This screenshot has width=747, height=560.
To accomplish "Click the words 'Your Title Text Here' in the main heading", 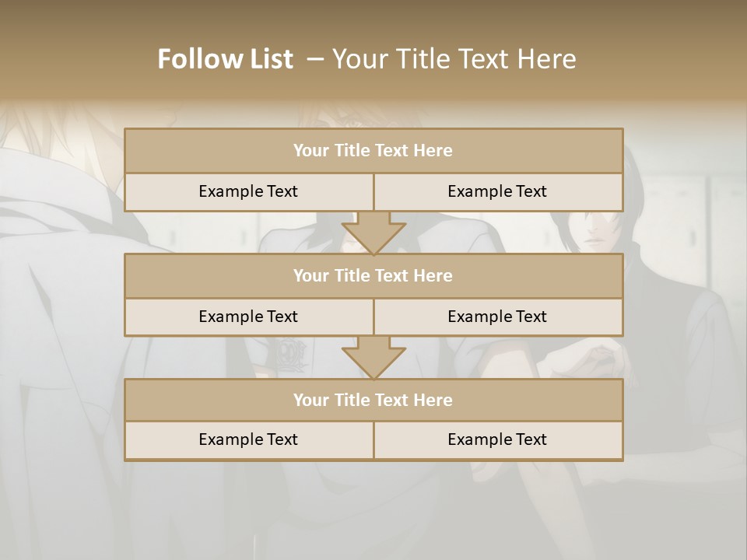I will coord(454,58).
